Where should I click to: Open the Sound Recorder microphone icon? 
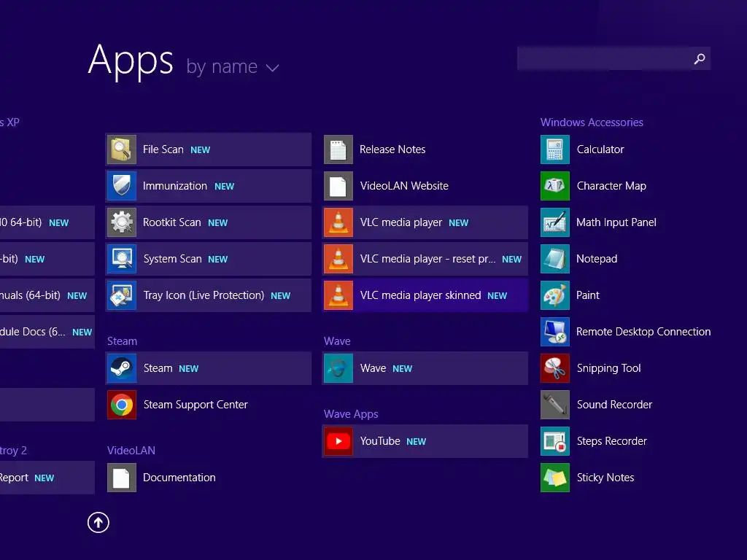555,405
